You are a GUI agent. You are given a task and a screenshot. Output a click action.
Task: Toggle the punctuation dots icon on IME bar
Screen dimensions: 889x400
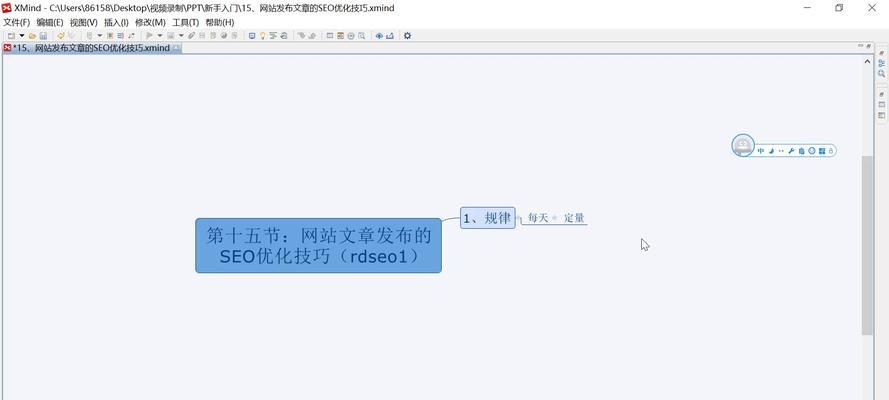tap(781, 151)
